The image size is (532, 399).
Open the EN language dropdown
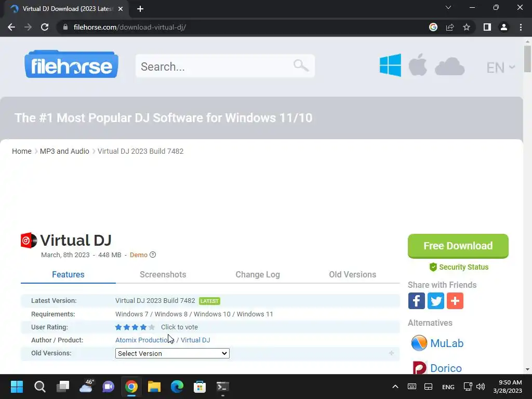(x=501, y=68)
